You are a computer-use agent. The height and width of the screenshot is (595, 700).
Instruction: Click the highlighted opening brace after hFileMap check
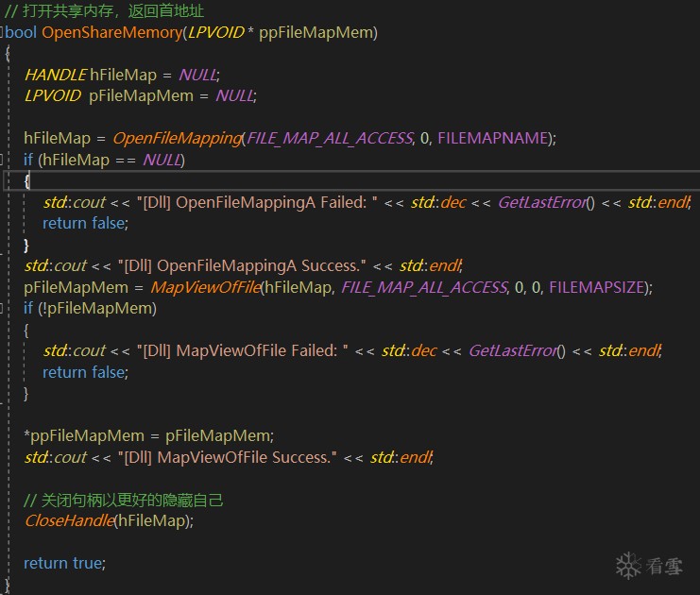click(26, 180)
